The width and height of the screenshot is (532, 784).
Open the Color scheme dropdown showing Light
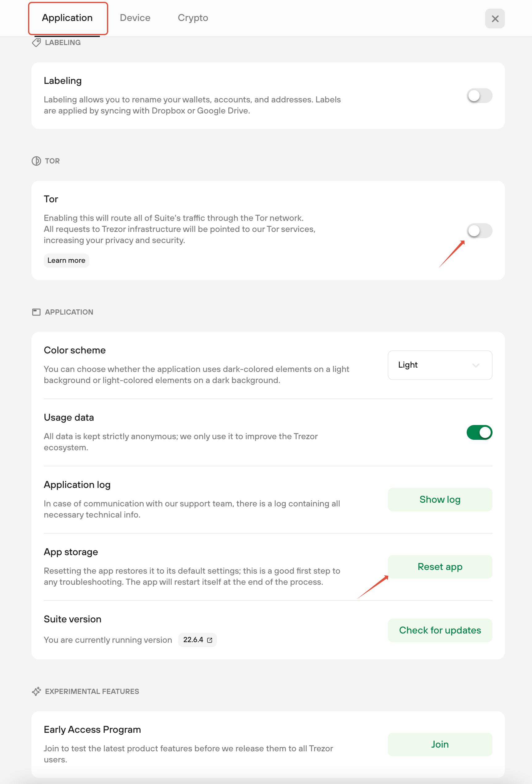(x=440, y=365)
